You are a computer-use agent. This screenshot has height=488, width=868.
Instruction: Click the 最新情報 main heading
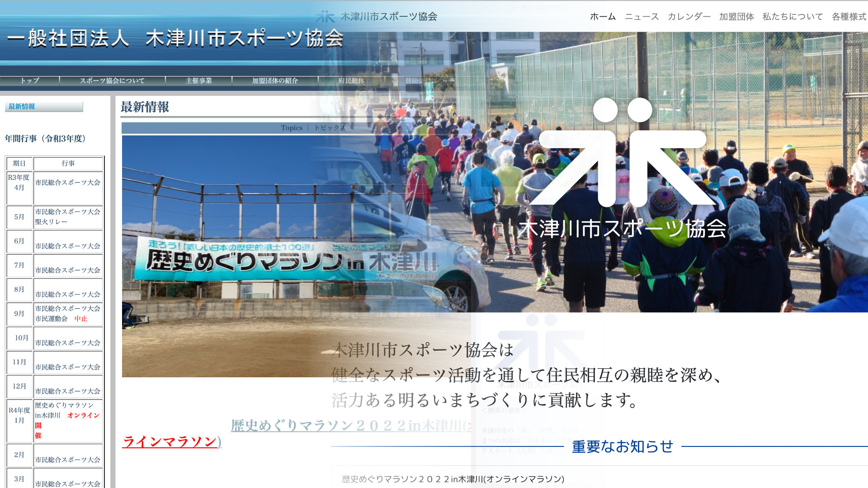[145, 107]
